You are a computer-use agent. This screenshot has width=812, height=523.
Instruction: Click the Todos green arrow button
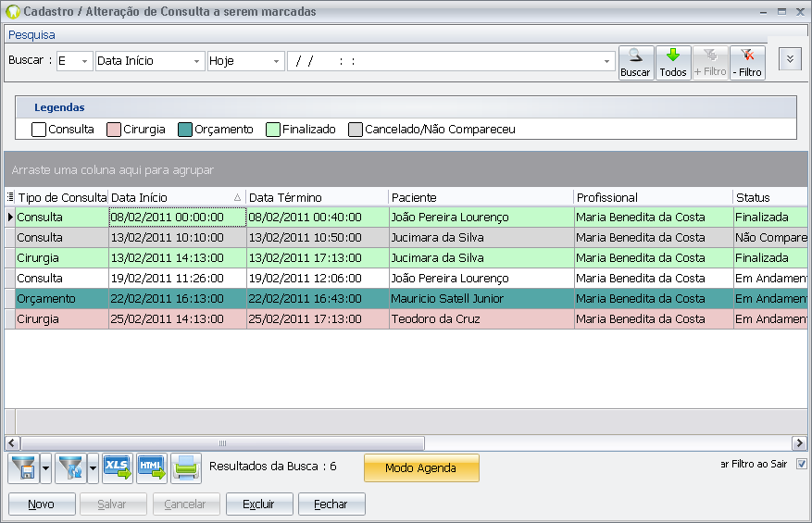click(x=673, y=63)
